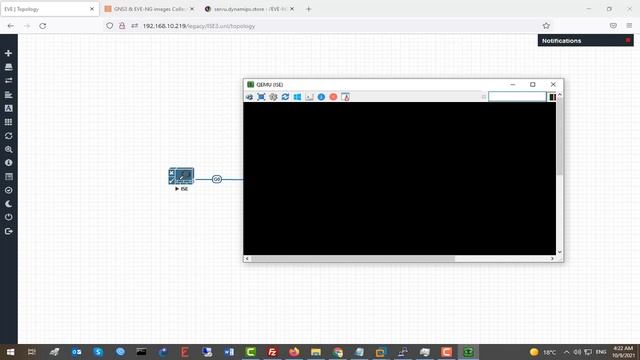Click the Close lab power icon
This screenshot has width=640, height=360.
pos(8,217)
